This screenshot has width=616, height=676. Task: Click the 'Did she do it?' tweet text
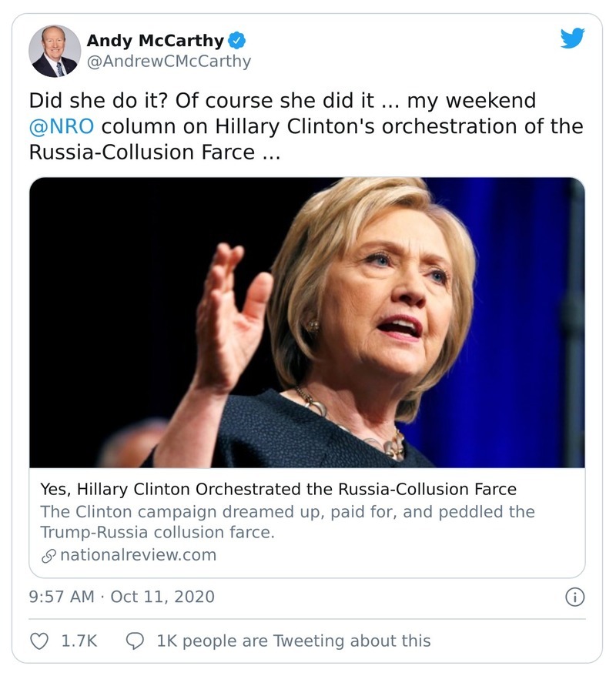coord(100,101)
